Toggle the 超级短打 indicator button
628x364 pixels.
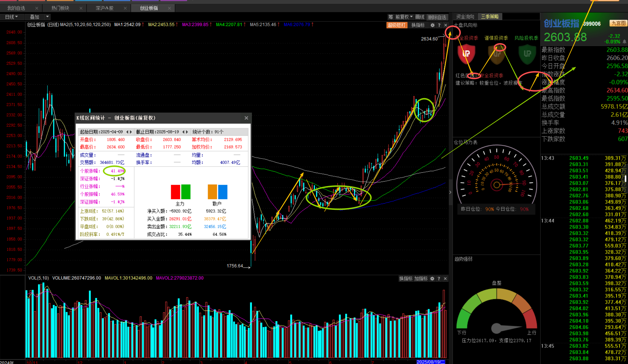pos(396,25)
